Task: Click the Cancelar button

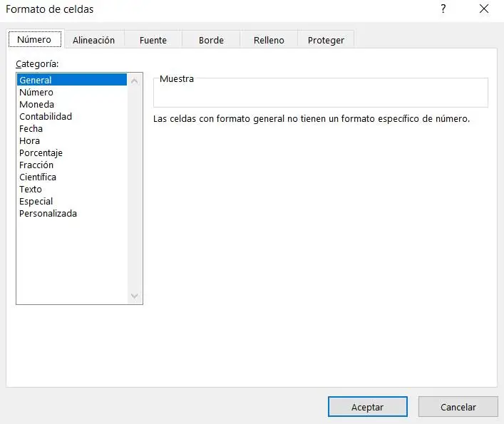Action: coord(458,407)
